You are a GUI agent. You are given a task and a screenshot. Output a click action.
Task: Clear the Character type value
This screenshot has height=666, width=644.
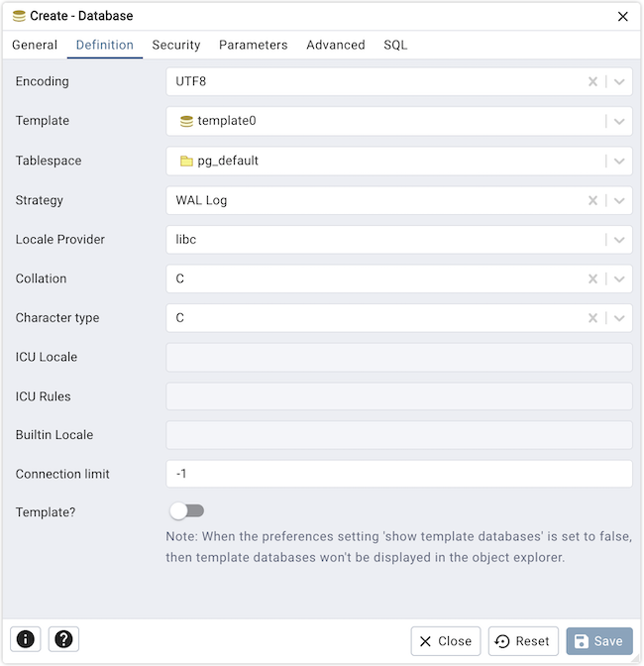point(592,318)
